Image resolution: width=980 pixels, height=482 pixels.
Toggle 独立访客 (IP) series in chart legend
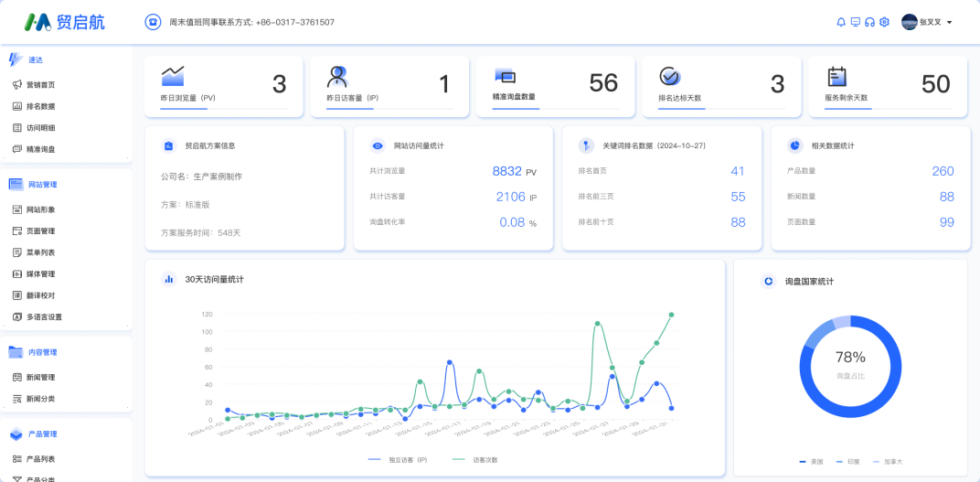pyautogui.click(x=398, y=460)
